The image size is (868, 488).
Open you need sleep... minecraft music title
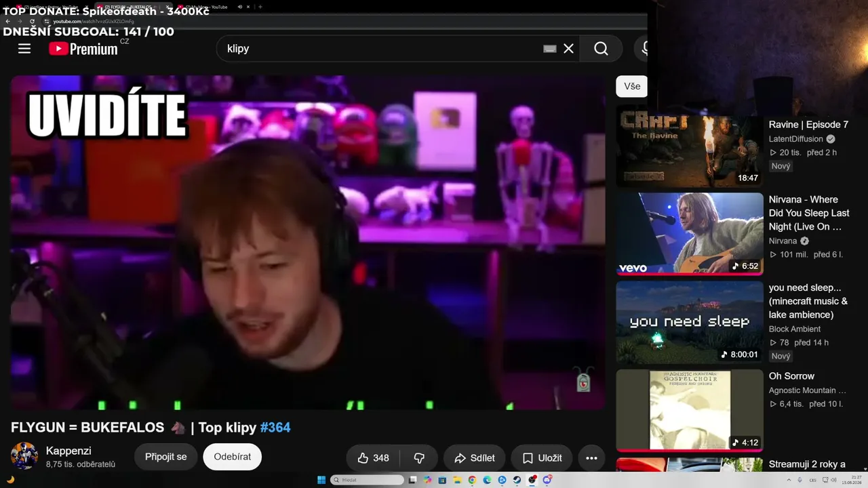(808, 301)
